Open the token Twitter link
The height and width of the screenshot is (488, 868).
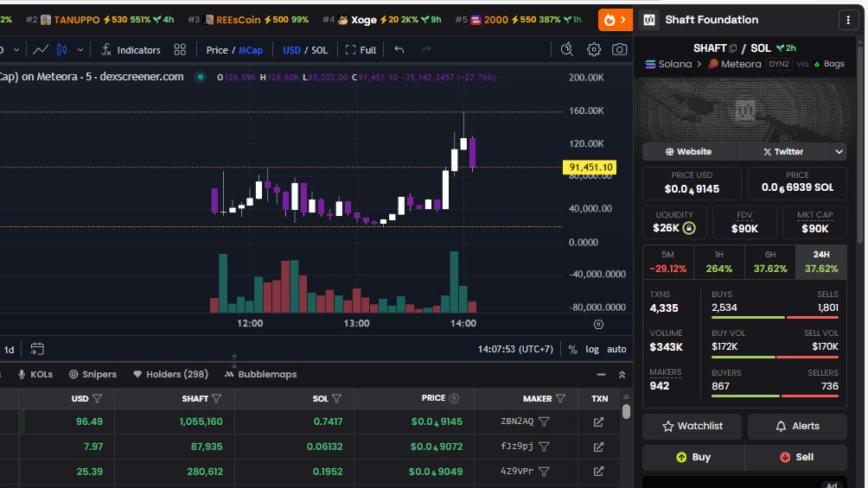783,152
